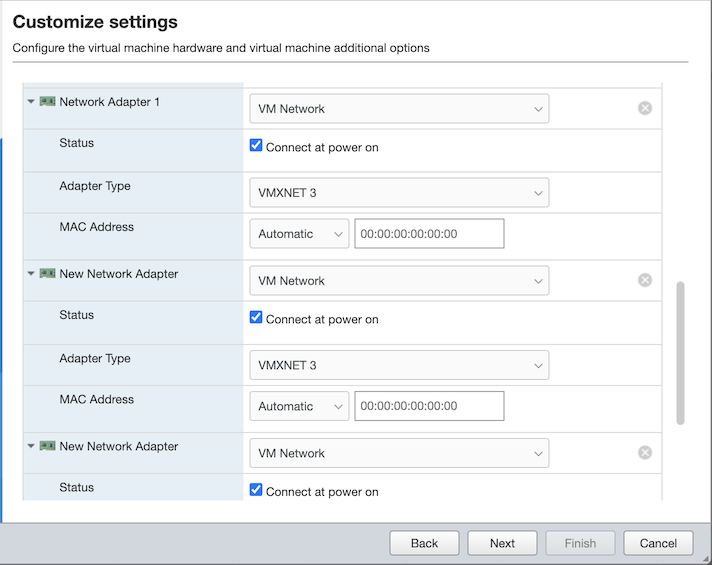Cancel the customize settings wizard
The image size is (712, 565).
(x=658, y=543)
